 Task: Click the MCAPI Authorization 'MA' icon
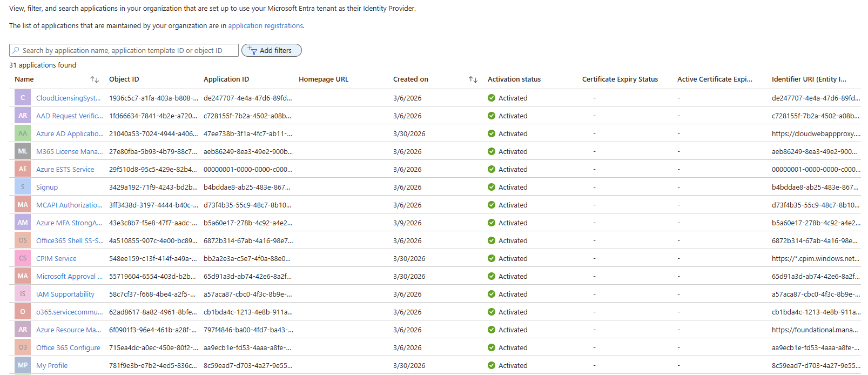(x=23, y=205)
